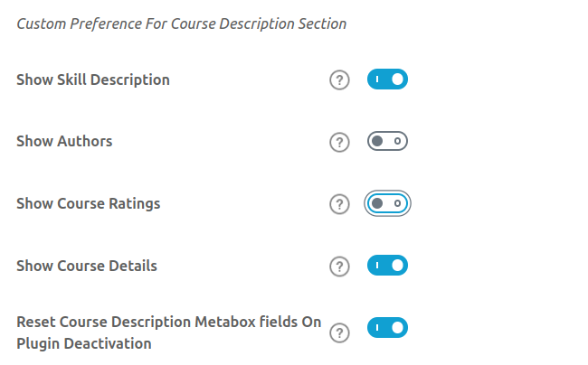Screen dimensions: 588x365
Task: Disable the Show Skill Description toggle
Action: click(387, 80)
